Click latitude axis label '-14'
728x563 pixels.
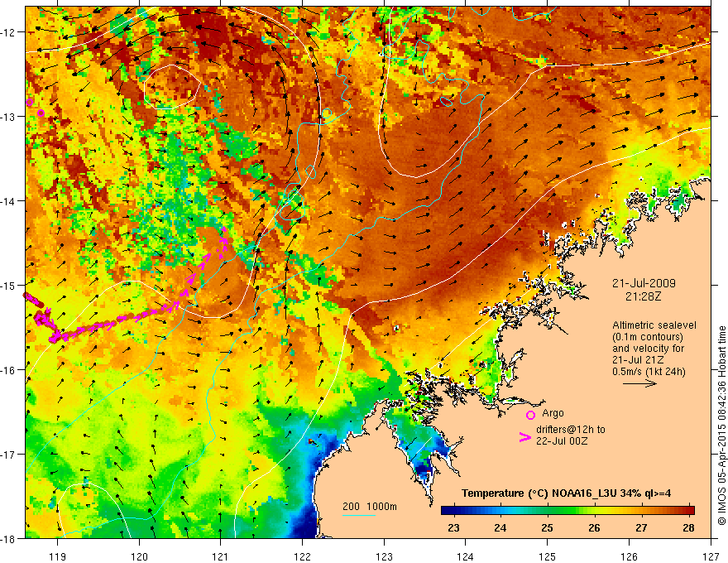click(x=9, y=201)
